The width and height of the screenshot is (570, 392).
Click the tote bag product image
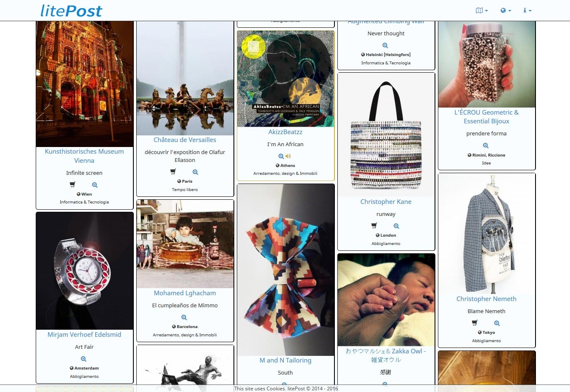pyautogui.click(x=386, y=135)
